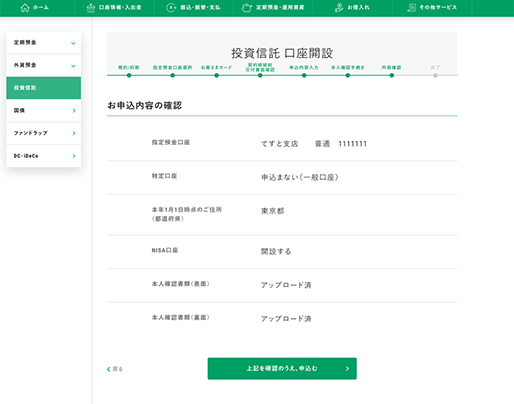The width and height of the screenshot is (514, 404).
Task: Click the transfer icon for 振込・振替・支払
Action: point(171,8)
